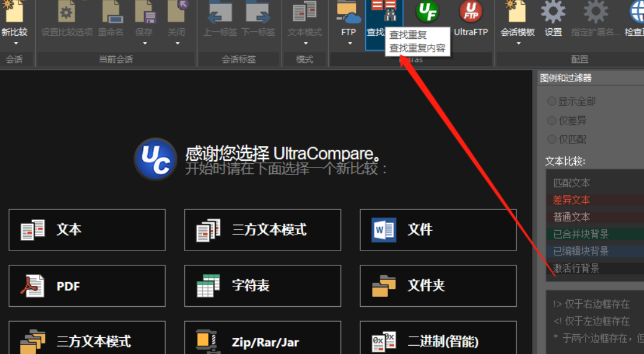
Task: Click the 关闭 close session icon
Action: [178, 11]
